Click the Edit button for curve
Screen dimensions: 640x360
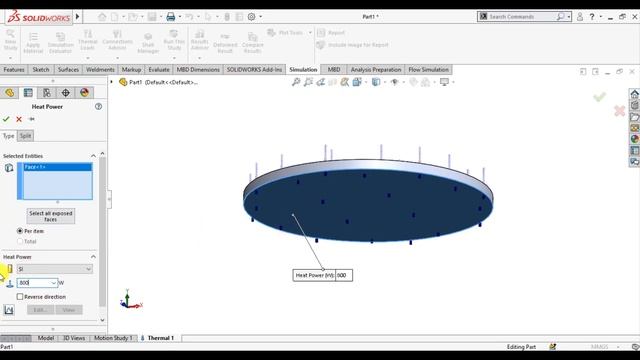(40, 310)
